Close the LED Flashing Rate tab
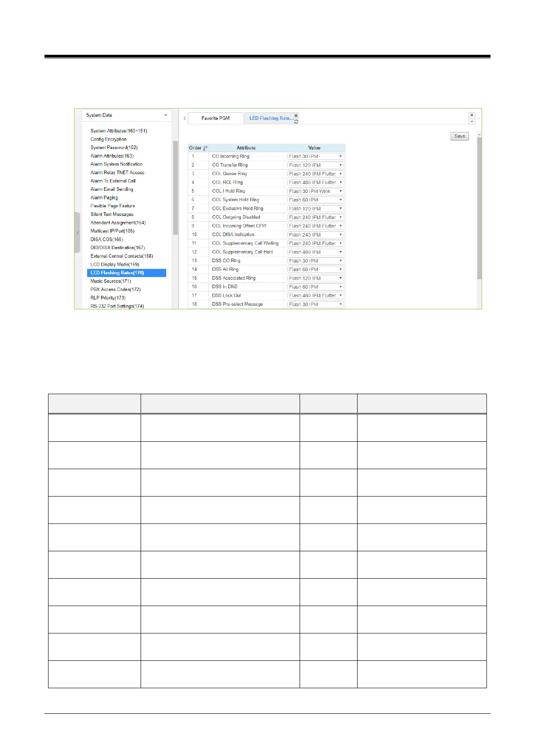This screenshot has width=535, height=756. pyautogui.click(x=296, y=115)
